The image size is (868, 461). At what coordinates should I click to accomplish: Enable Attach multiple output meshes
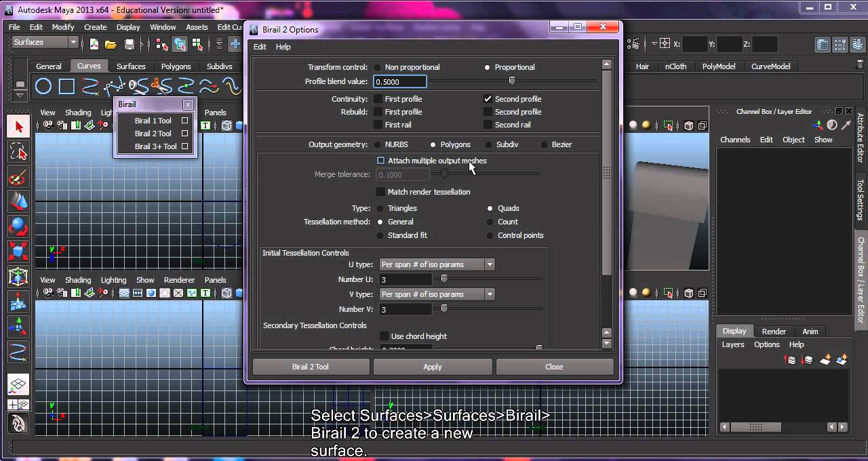[380, 161]
